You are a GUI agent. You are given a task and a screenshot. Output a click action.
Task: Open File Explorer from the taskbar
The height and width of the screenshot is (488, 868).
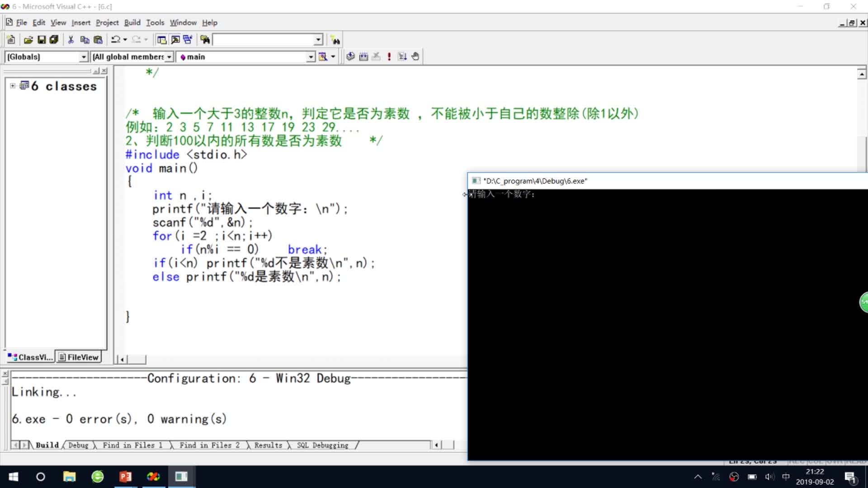pos(69,477)
